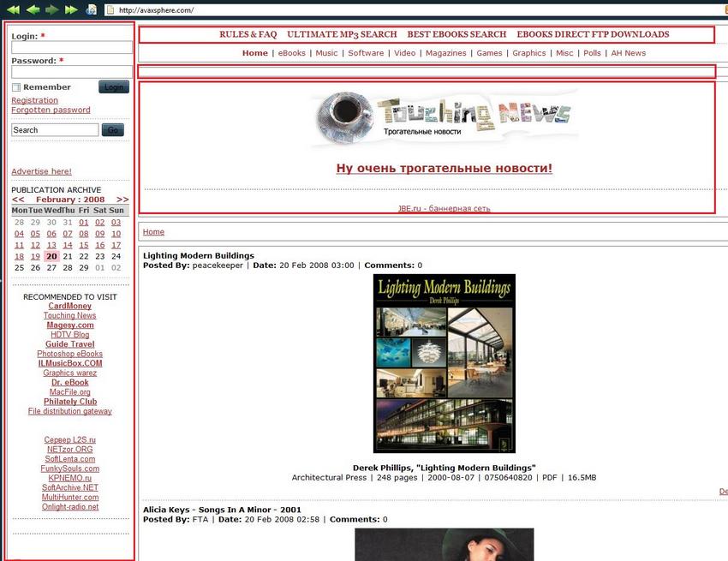Visit the CardMoney recommended link
728x561 pixels.
(x=69, y=306)
